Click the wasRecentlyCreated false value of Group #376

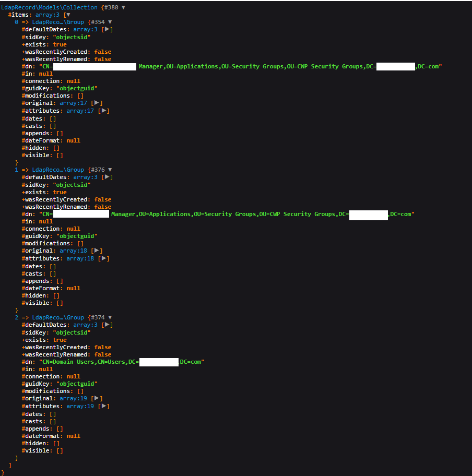[102, 199]
